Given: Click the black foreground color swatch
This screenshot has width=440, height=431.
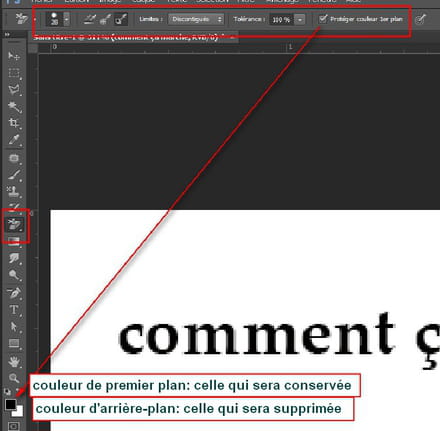Looking at the screenshot, I should click(x=11, y=405).
